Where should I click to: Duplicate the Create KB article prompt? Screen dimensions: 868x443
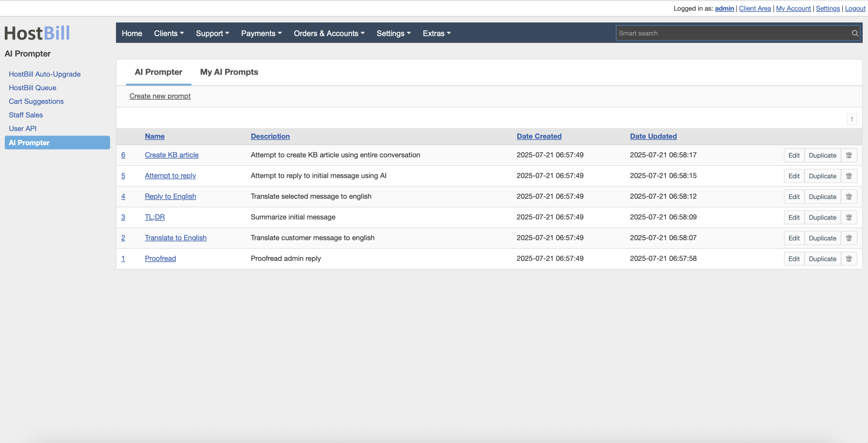pyautogui.click(x=823, y=155)
